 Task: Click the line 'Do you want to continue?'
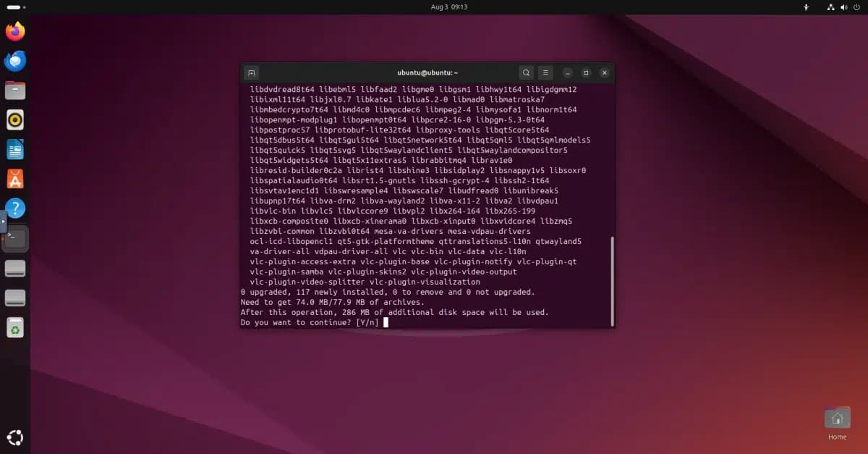pyautogui.click(x=296, y=322)
